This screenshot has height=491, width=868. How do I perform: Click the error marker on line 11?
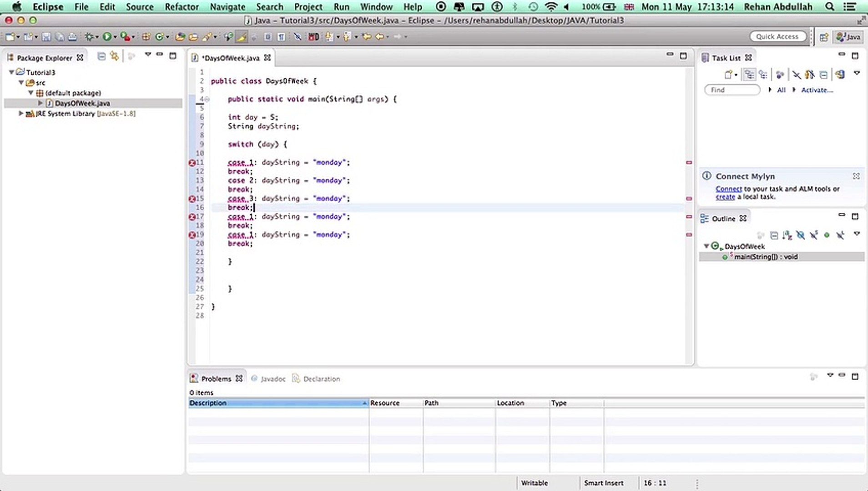(192, 162)
